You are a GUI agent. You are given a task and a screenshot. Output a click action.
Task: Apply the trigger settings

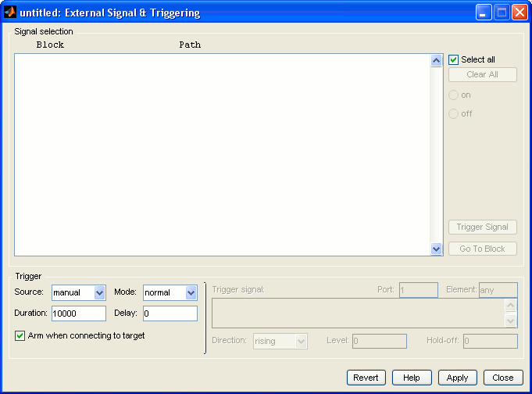pyautogui.click(x=457, y=378)
